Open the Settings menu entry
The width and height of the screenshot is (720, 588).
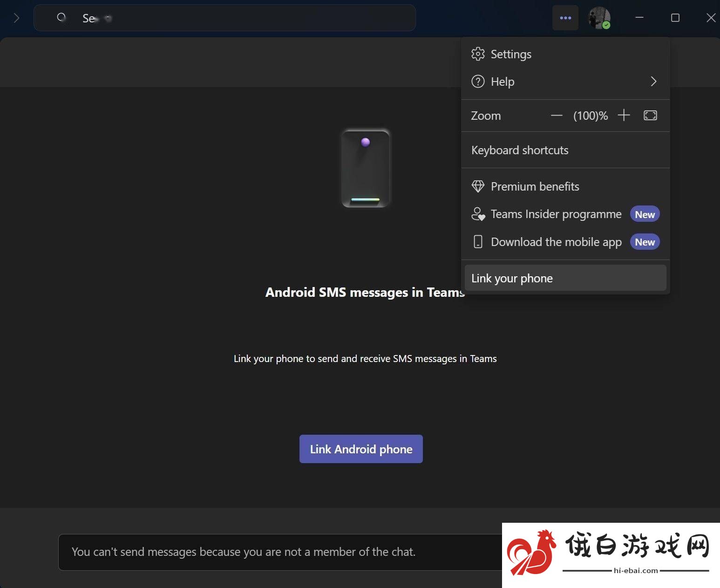coord(565,54)
